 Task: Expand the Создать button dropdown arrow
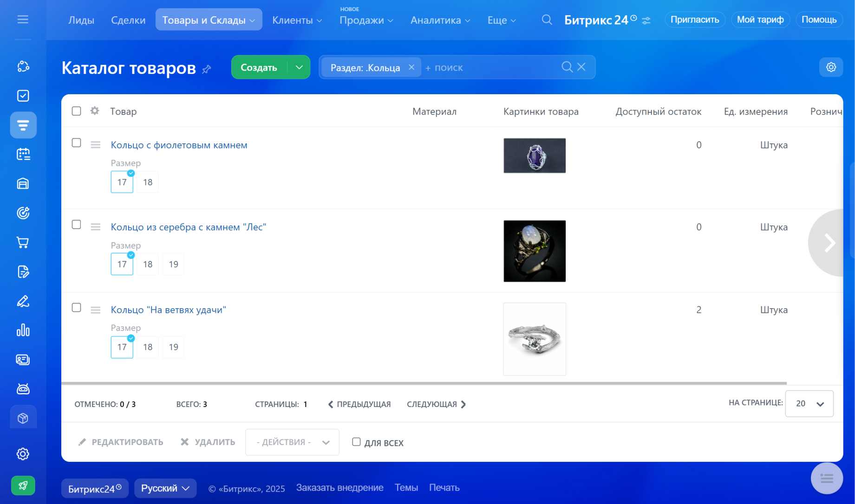tap(299, 67)
